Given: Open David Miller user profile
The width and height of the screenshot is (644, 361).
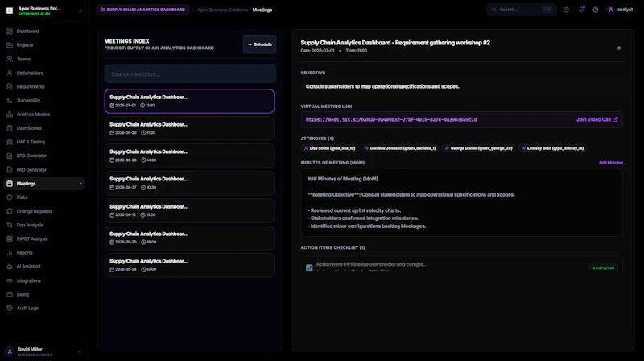Looking at the screenshot, I should coord(35,351).
